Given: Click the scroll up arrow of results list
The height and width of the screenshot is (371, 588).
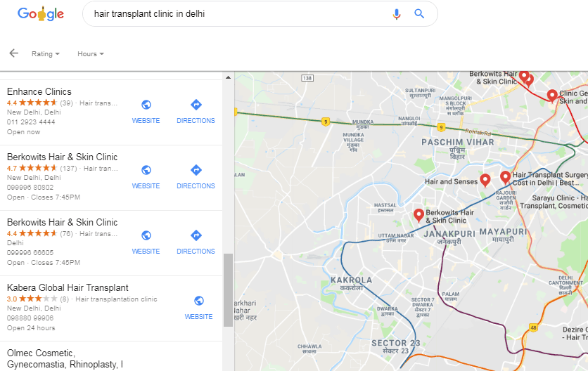Looking at the screenshot, I should [228, 77].
